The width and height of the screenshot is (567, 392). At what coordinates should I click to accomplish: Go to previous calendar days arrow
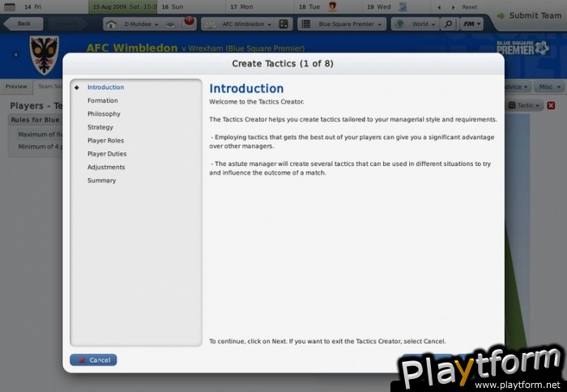(x=439, y=7)
